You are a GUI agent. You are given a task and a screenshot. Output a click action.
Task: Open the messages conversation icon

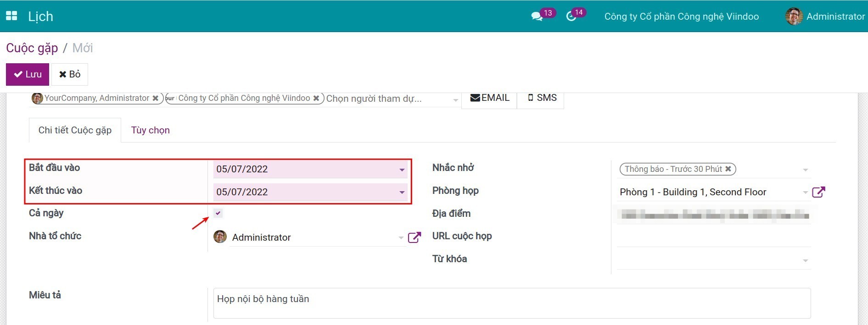[x=536, y=17]
